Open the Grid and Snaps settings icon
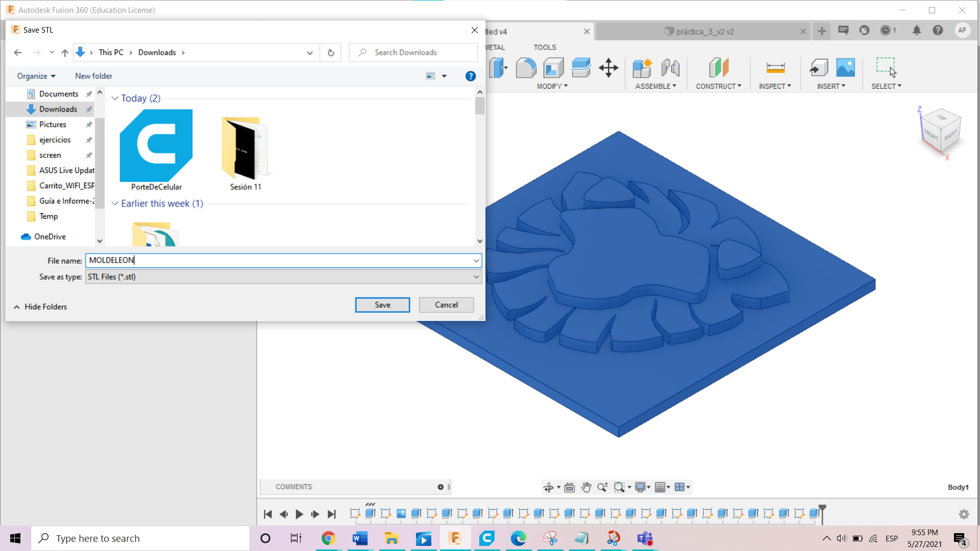 (662, 487)
